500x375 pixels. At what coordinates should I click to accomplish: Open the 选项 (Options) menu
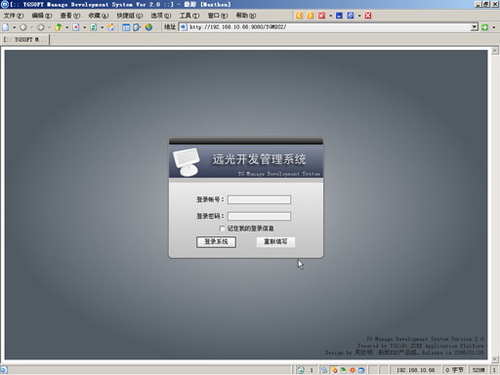point(161,16)
